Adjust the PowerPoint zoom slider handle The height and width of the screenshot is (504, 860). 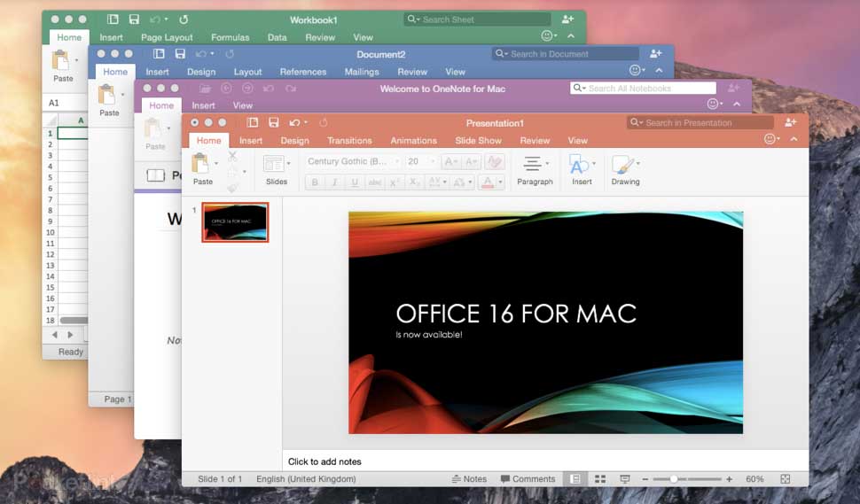674,479
